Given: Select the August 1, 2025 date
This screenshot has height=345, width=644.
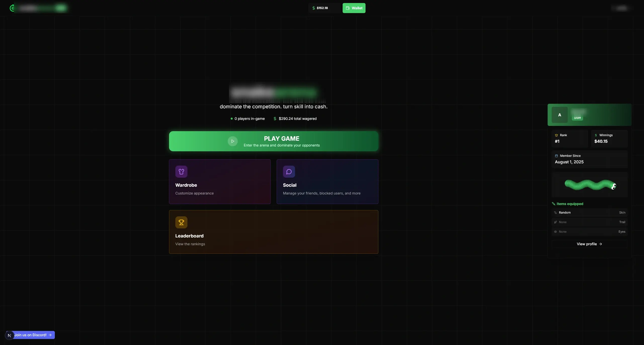Looking at the screenshot, I should click(x=569, y=162).
